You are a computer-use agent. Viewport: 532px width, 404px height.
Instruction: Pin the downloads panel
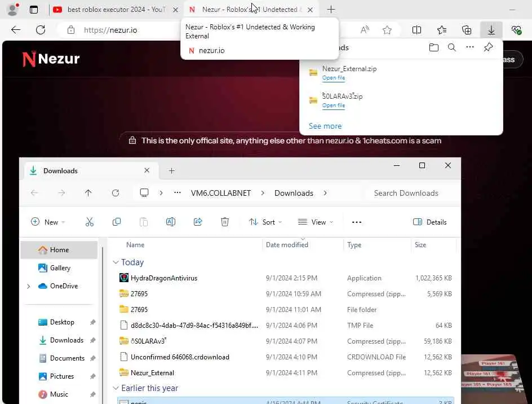point(488,47)
